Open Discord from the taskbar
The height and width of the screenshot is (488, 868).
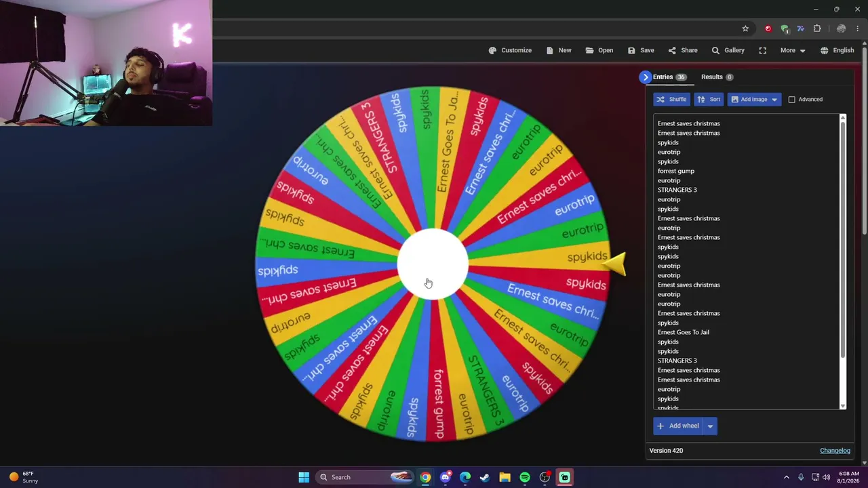click(445, 477)
